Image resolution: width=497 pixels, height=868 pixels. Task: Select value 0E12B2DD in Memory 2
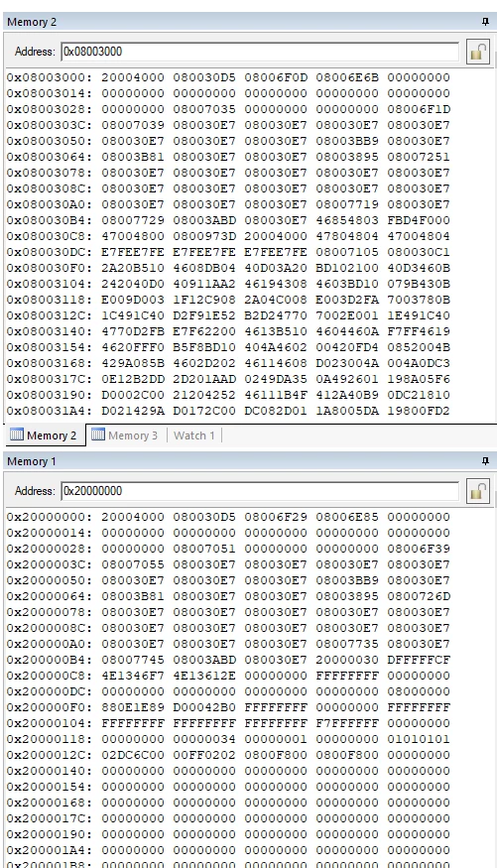133,379
